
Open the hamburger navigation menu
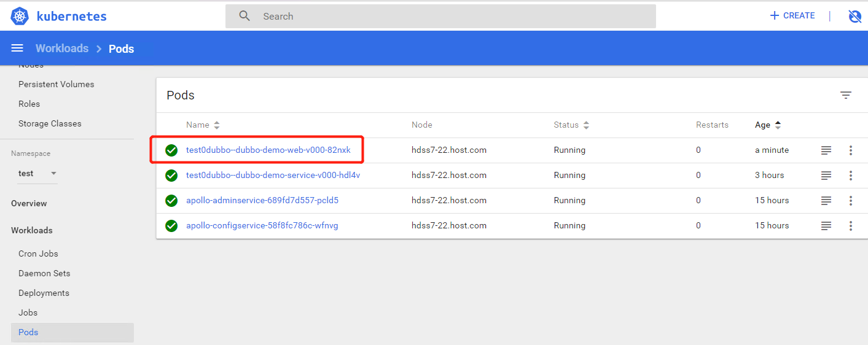pos(17,48)
